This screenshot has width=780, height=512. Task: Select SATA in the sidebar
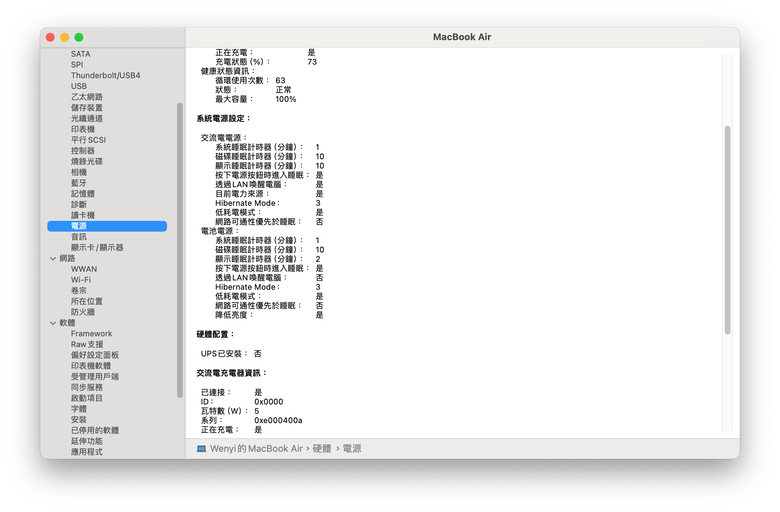pyautogui.click(x=81, y=54)
